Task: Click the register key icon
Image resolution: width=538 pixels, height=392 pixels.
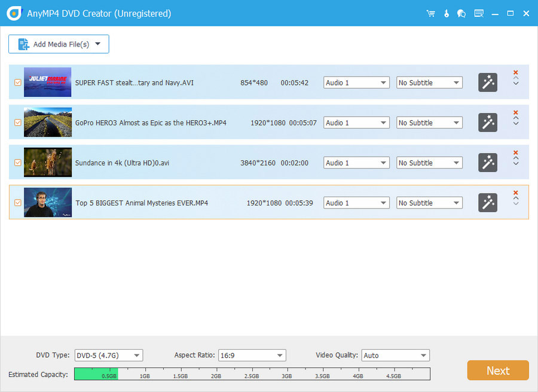Action: tap(447, 13)
